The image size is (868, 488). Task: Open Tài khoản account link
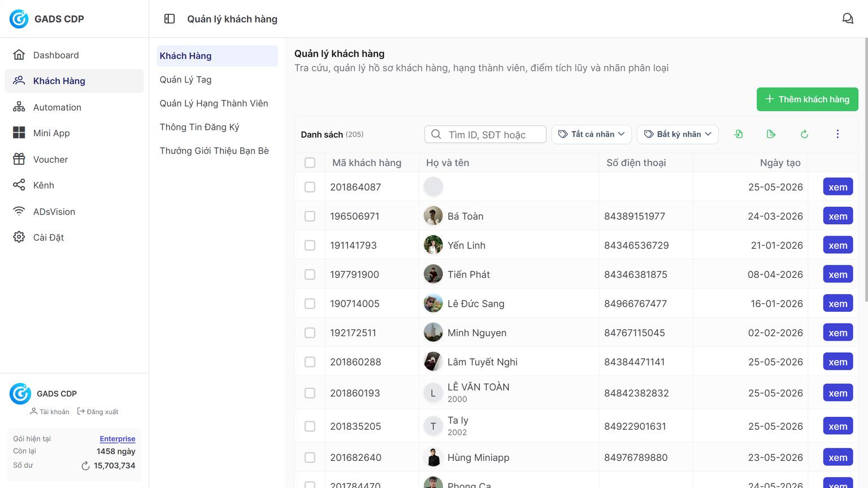[50, 412]
